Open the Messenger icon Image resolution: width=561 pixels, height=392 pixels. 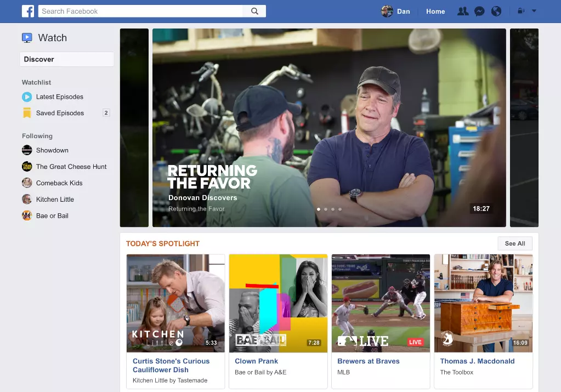pos(479,12)
